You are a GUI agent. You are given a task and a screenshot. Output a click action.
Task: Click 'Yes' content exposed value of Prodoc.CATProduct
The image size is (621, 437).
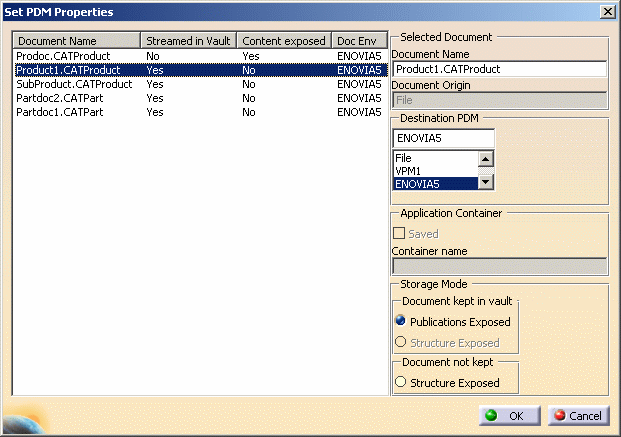[251, 56]
